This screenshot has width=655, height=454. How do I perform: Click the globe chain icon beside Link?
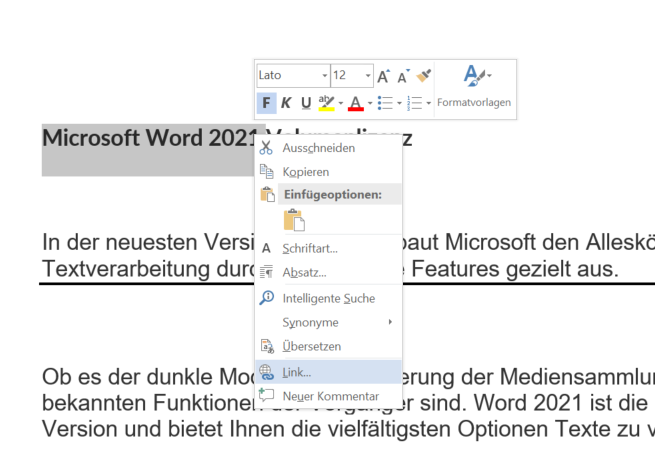(267, 372)
